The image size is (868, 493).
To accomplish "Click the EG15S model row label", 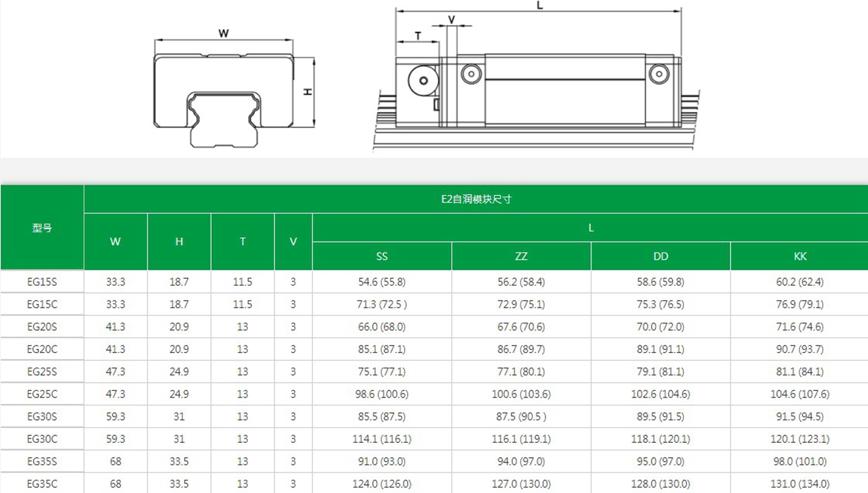I will pos(42,282).
